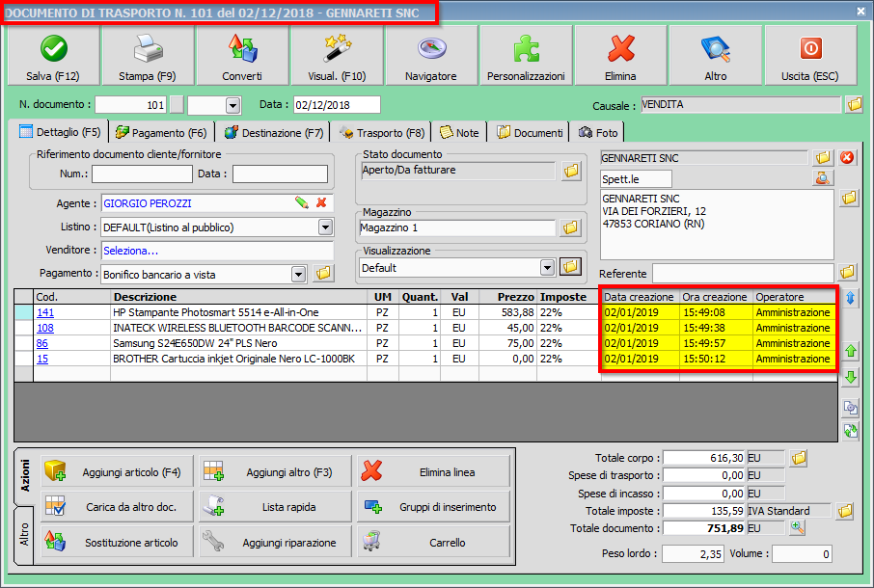Open article code 15 link
This screenshot has width=874, height=588.
tap(42, 360)
